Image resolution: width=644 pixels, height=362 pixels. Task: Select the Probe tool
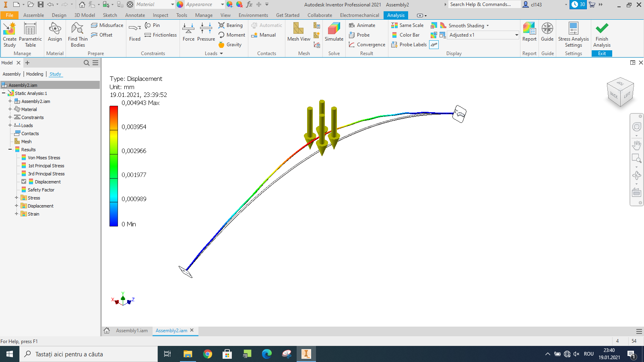pyautogui.click(x=359, y=35)
